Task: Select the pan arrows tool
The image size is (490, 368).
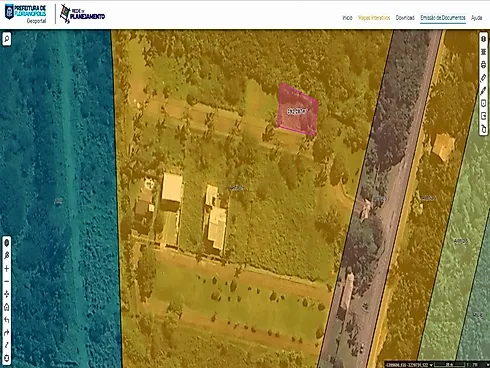Action: (7, 294)
